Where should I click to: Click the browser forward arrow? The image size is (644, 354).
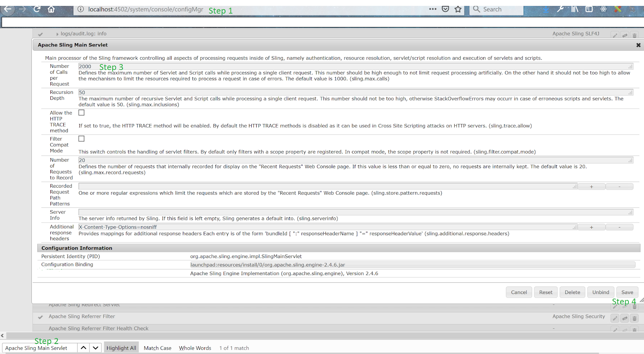23,9
